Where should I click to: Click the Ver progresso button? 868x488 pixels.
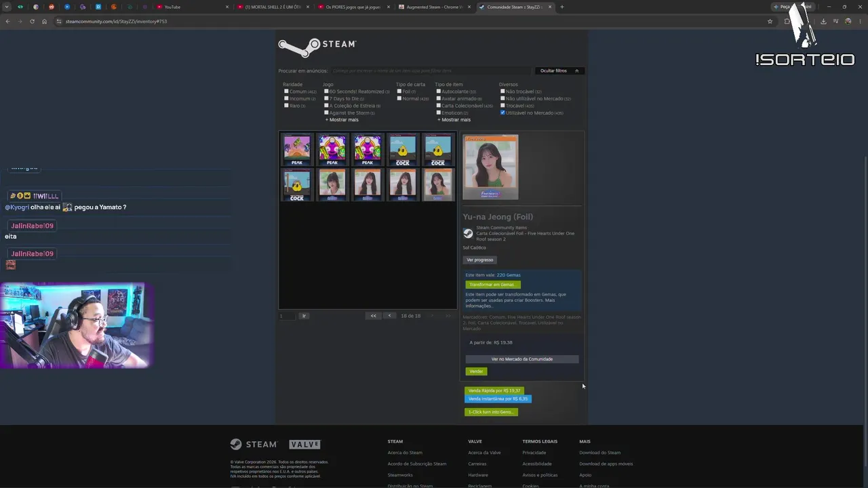click(479, 260)
